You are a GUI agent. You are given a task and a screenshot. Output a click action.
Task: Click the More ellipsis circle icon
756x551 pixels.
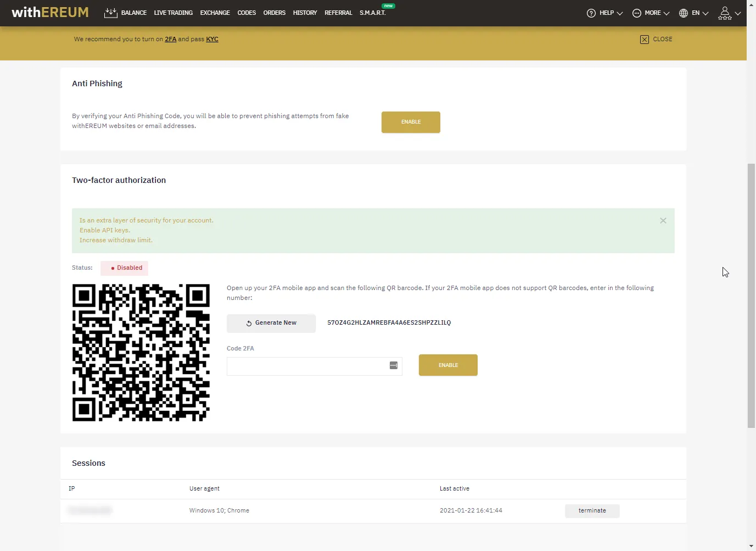click(637, 13)
